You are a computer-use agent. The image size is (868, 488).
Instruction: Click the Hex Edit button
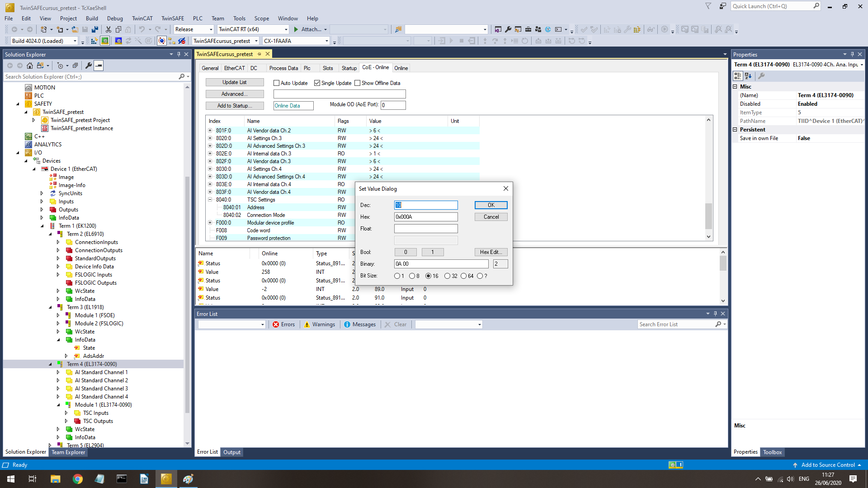coord(491,252)
